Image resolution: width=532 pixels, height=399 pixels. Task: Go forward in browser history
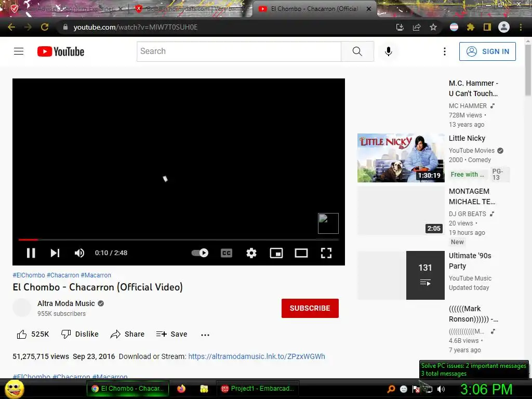[28, 27]
